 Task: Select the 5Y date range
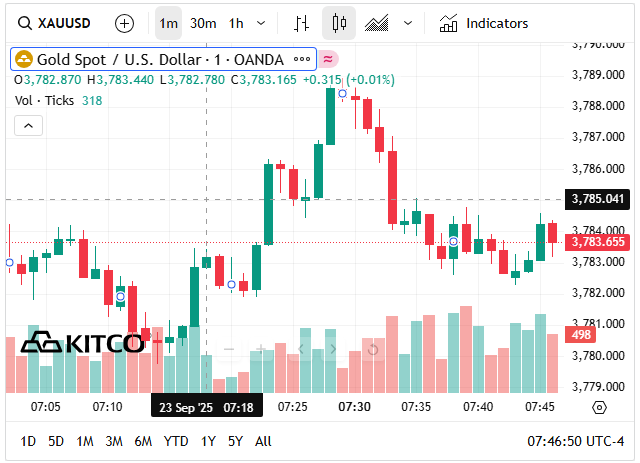[x=235, y=441]
